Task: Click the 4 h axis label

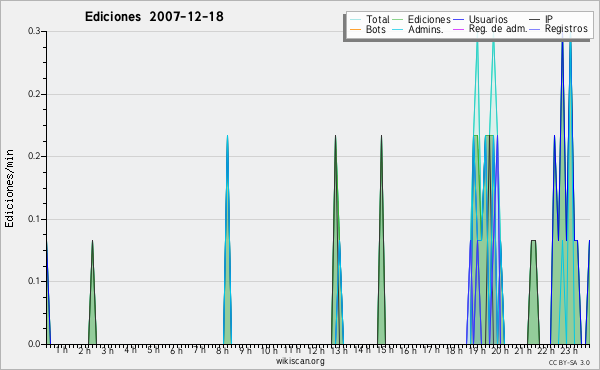Action: (x=130, y=349)
